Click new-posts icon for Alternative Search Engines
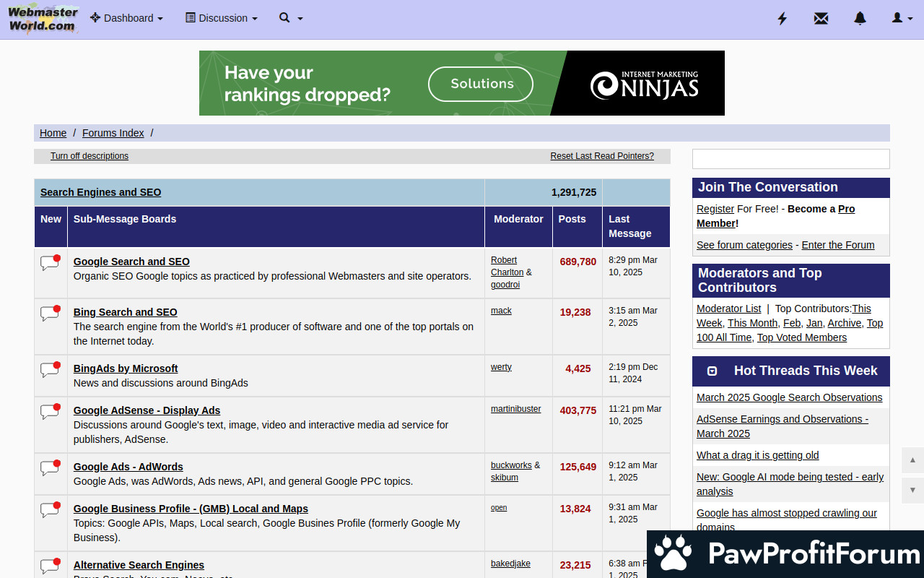This screenshot has width=924, height=578. (x=50, y=566)
